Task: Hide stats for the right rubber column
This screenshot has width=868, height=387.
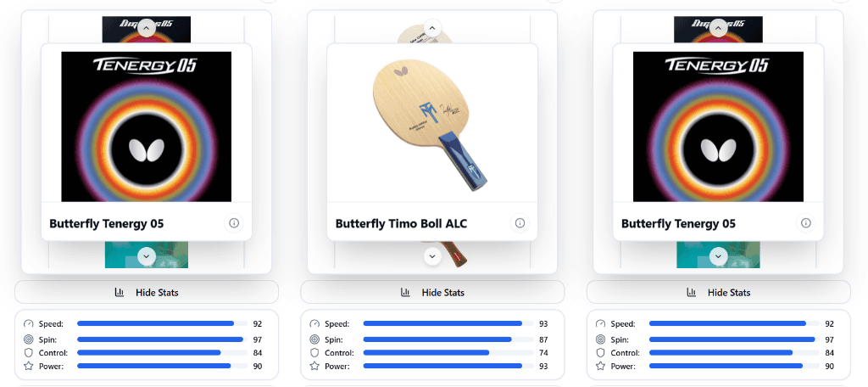Action: point(718,293)
